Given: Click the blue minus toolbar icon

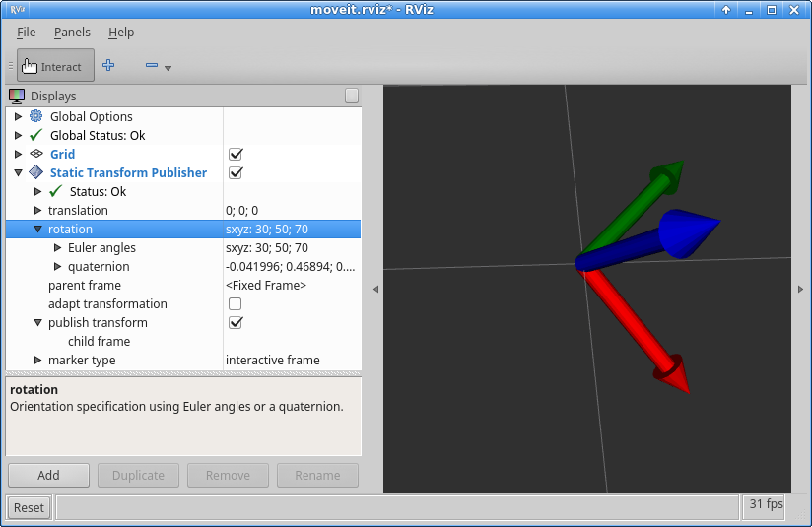Looking at the screenshot, I should [152, 65].
